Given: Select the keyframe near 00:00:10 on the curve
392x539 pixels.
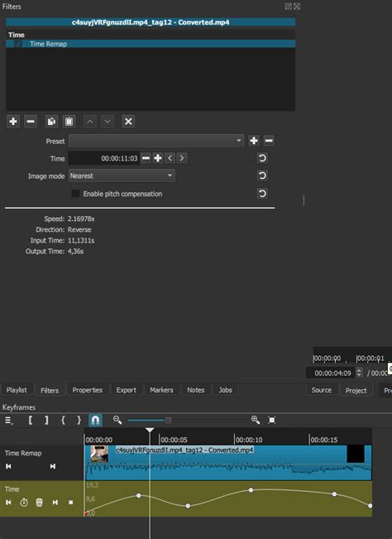Looking at the screenshot, I should [251, 490].
